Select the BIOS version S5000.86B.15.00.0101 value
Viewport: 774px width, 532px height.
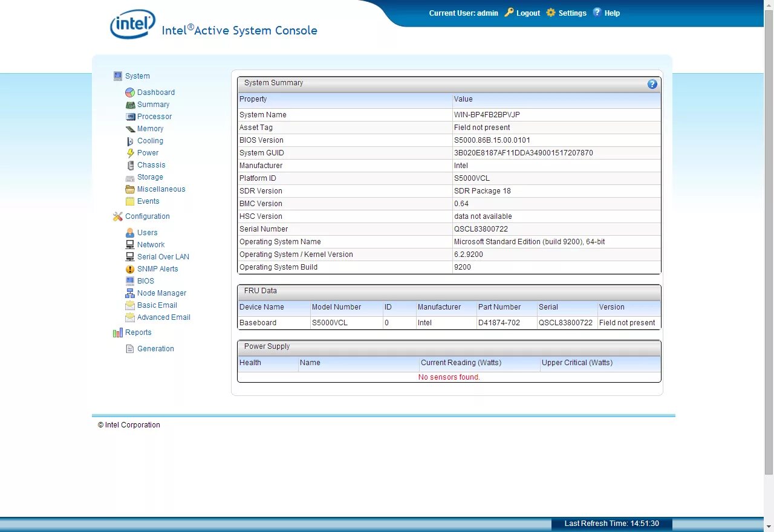click(492, 140)
